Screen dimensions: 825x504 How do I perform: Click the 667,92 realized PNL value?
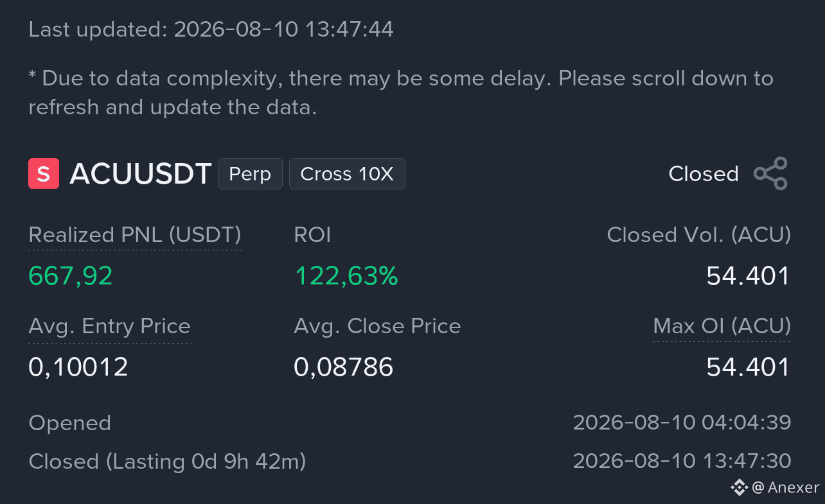click(71, 276)
